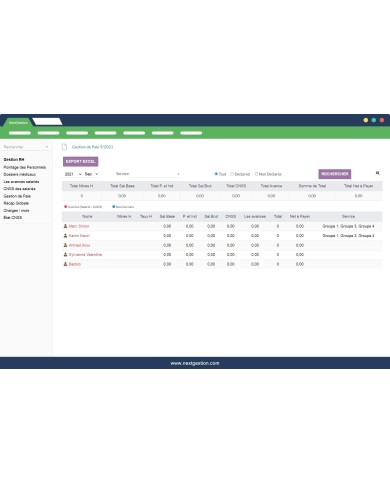Click the document icon beside Gestion de Paie title
Image resolution: width=390 pixels, height=484 pixels.
click(x=65, y=147)
